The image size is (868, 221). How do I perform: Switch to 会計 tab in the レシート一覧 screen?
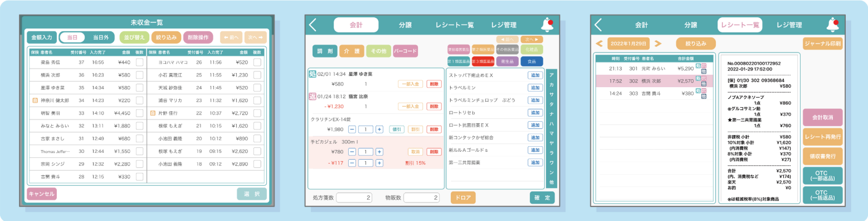click(642, 25)
